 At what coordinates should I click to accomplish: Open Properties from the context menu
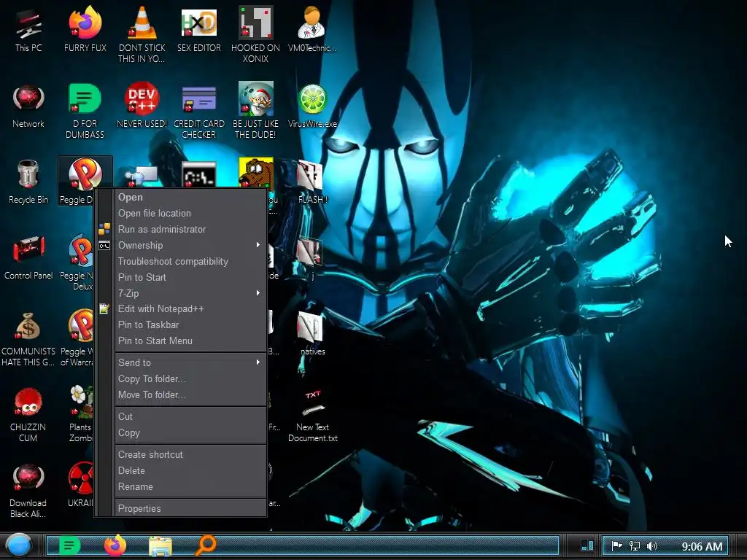pyautogui.click(x=190, y=508)
